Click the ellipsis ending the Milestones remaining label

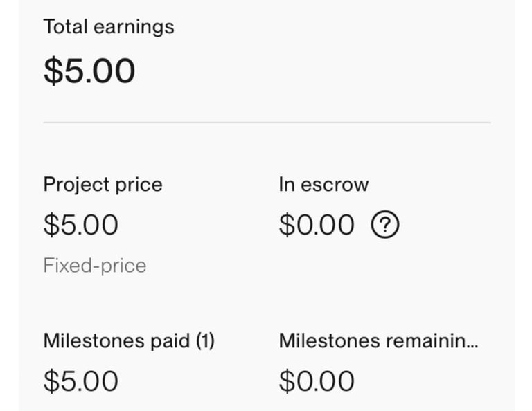[472, 347]
